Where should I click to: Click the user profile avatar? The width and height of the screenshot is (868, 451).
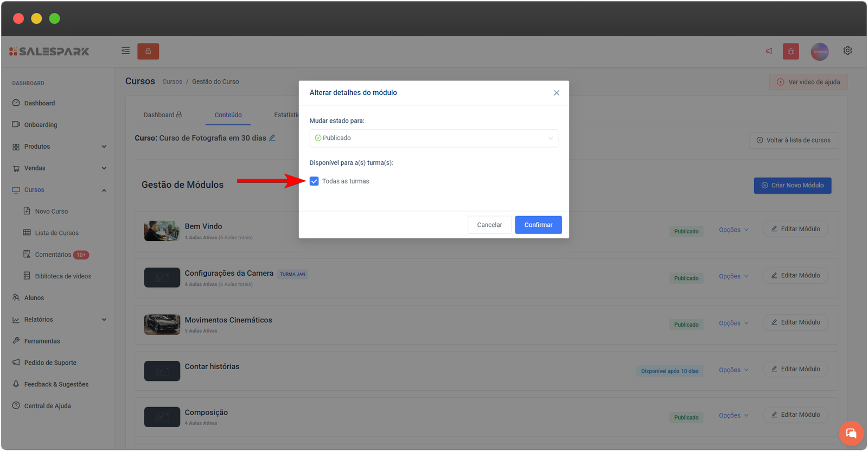(x=819, y=52)
